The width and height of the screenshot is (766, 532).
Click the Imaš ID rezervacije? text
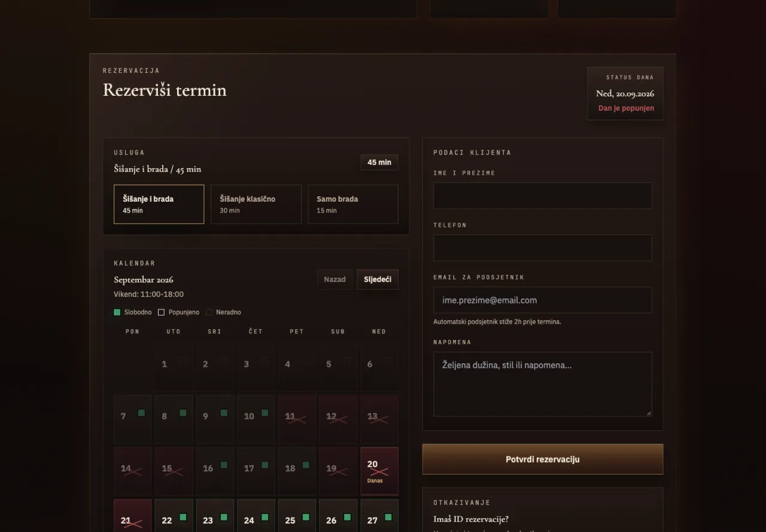[x=471, y=519]
